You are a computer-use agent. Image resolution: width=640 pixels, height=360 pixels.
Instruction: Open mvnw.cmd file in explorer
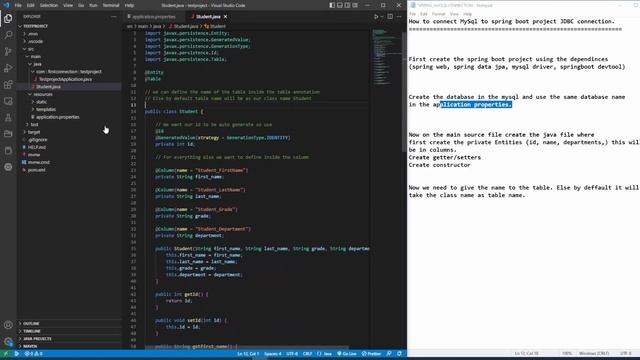pyautogui.click(x=39, y=162)
